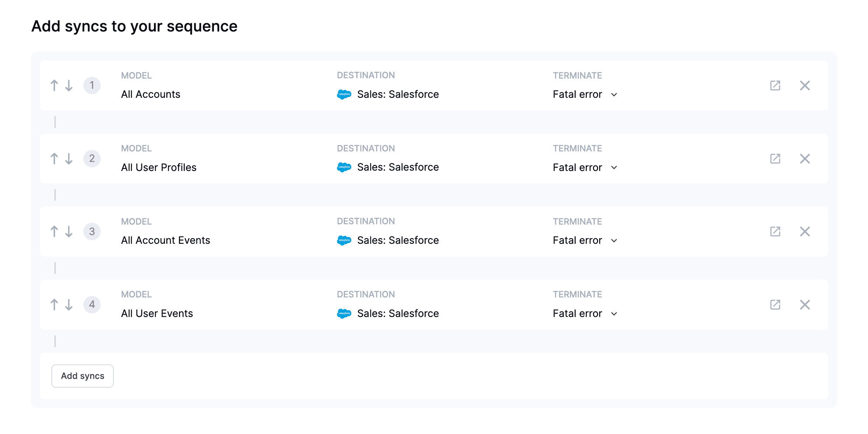This screenshot has height=434, width=868.
Task: Open All Accounts sync in new tab
Action: coord(775,85)
